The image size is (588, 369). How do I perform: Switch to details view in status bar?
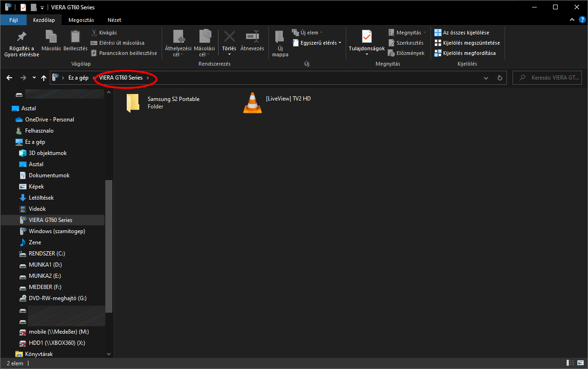[x=570, y=363]
